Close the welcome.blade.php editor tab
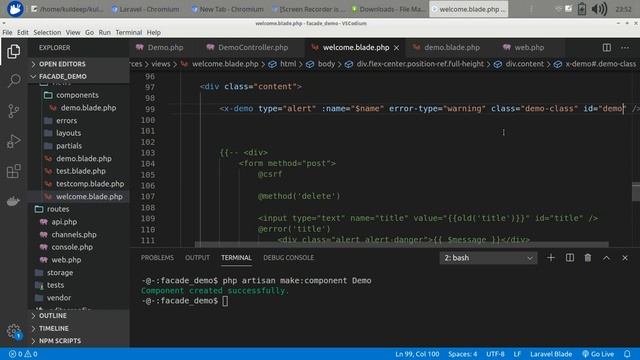 (396, 48)
